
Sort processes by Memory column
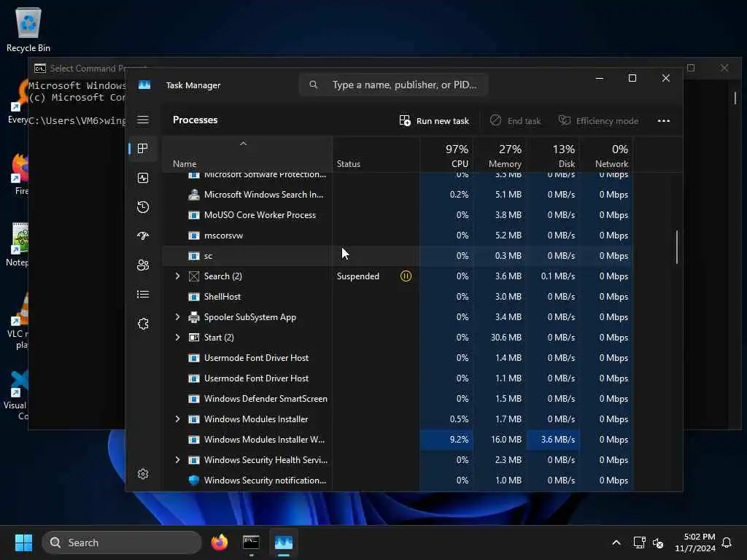(x=500, y=155)
